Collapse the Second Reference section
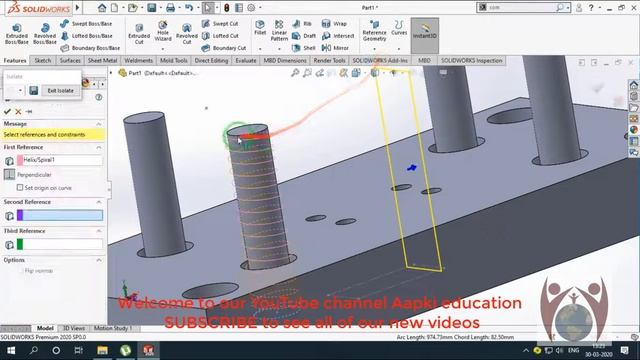The width and height of the screenshot is (640, 360). point(99,202)
